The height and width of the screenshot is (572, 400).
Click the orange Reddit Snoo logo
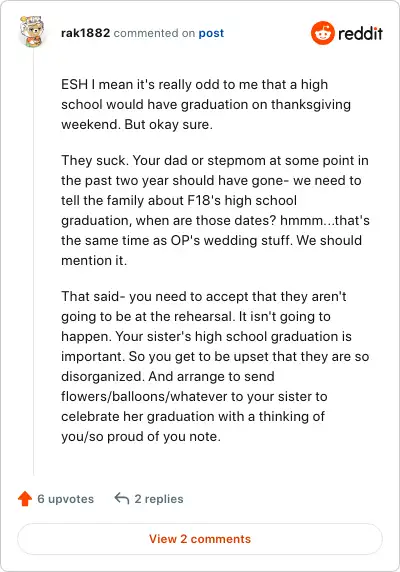322,33
